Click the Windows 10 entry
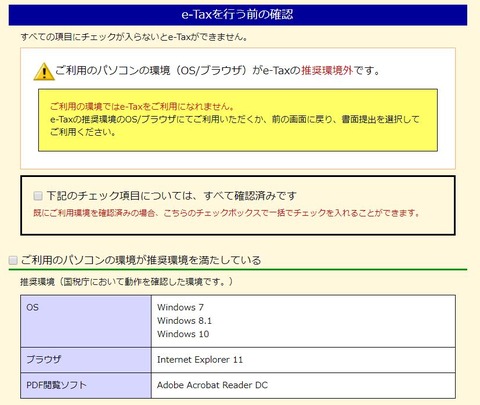Viewport: 480px width, 405px height. coord(183,334)
